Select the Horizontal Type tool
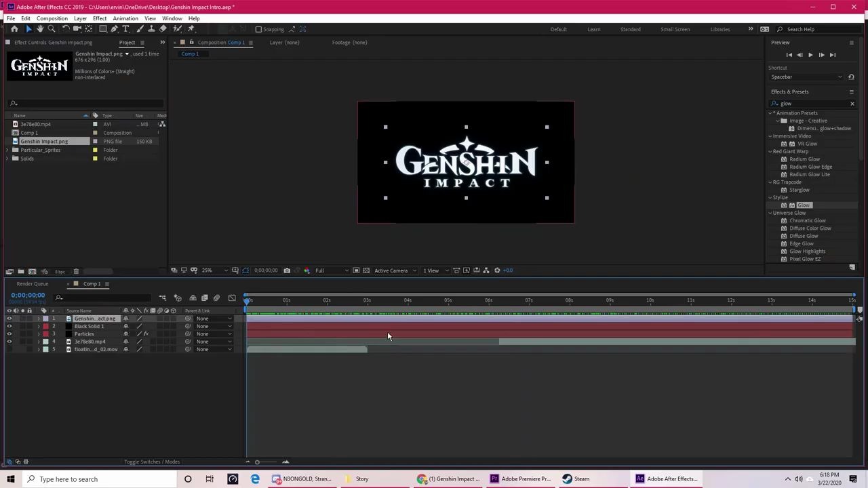The width and height of the screenshot is (868, 488). 125,29
